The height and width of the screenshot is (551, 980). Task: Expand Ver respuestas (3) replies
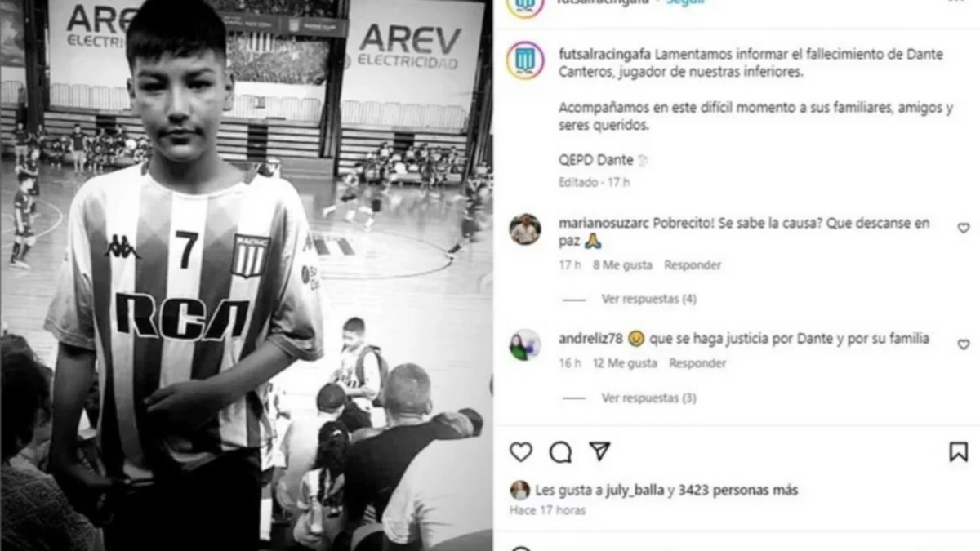click(x=649, y=398)
